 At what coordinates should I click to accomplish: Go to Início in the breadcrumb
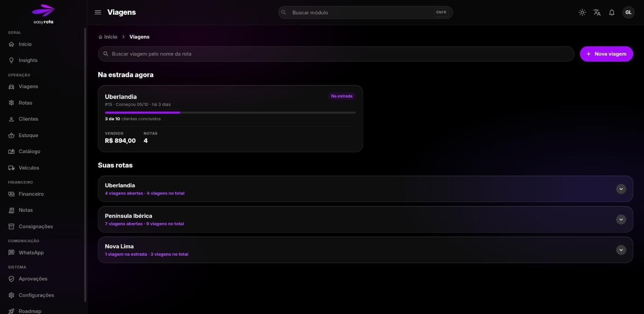coord(108,37)
